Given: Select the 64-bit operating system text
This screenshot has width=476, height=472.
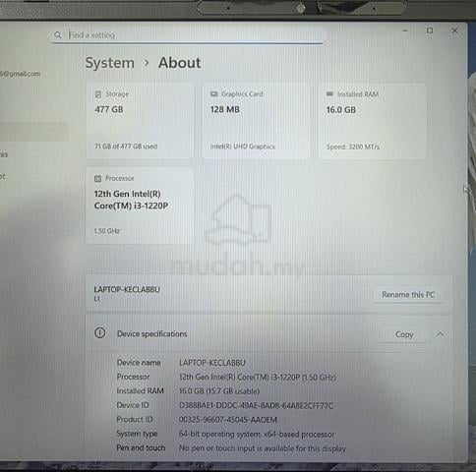Looking at the screenshot, I should 257,435.
